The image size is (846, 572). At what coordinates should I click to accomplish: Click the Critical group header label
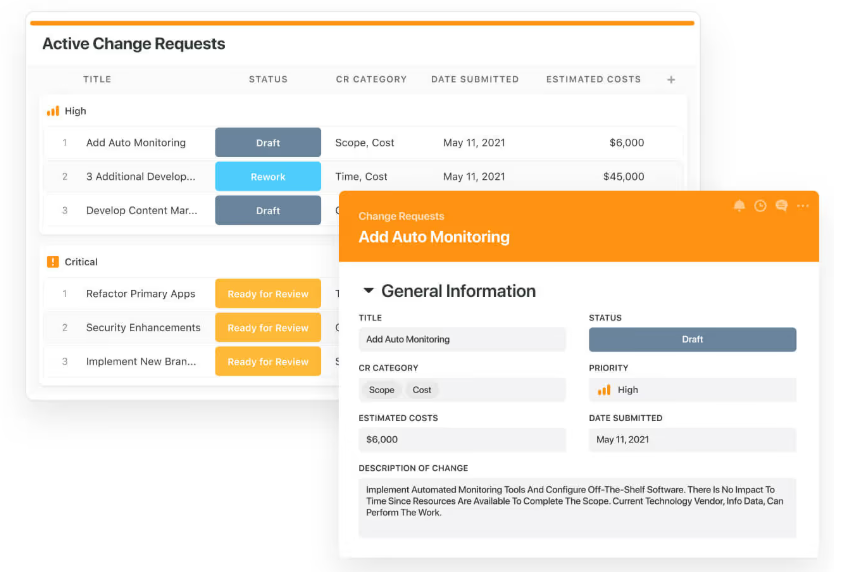point(81,262)
